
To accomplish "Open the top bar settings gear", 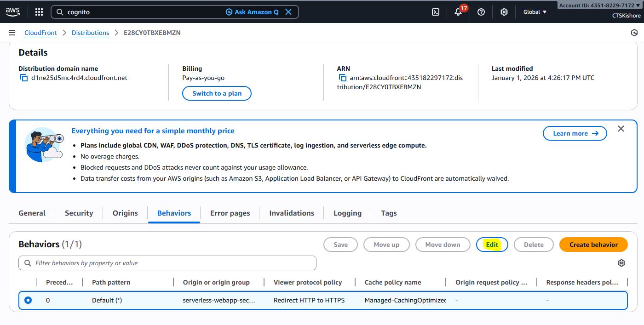I will point(504,12).
